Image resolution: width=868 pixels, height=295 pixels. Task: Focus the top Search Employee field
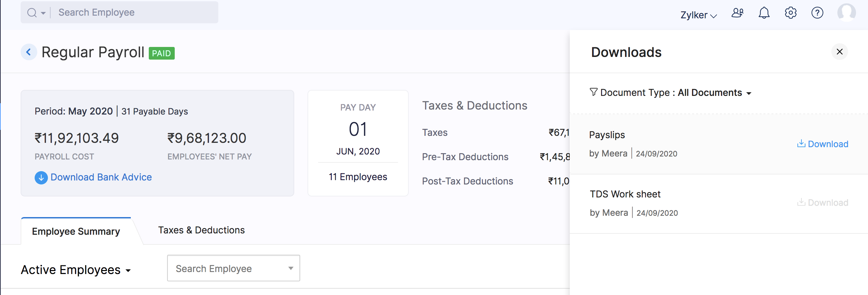click(x=135, y=13)
